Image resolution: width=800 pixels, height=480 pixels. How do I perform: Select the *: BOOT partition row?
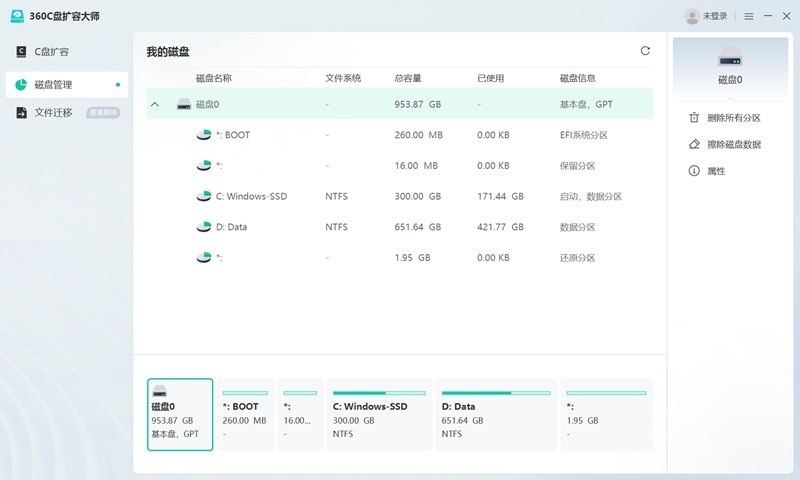[x=400, y=135]
